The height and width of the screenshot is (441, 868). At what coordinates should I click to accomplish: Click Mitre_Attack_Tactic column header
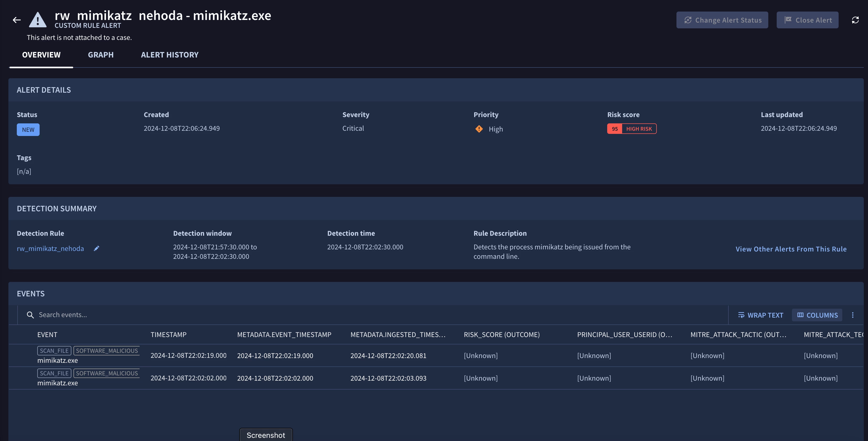[x=738, y=334]
